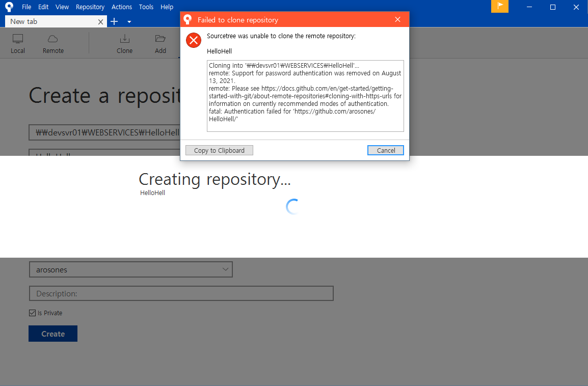Click the Cancel button in dialog

pos(386,150)
